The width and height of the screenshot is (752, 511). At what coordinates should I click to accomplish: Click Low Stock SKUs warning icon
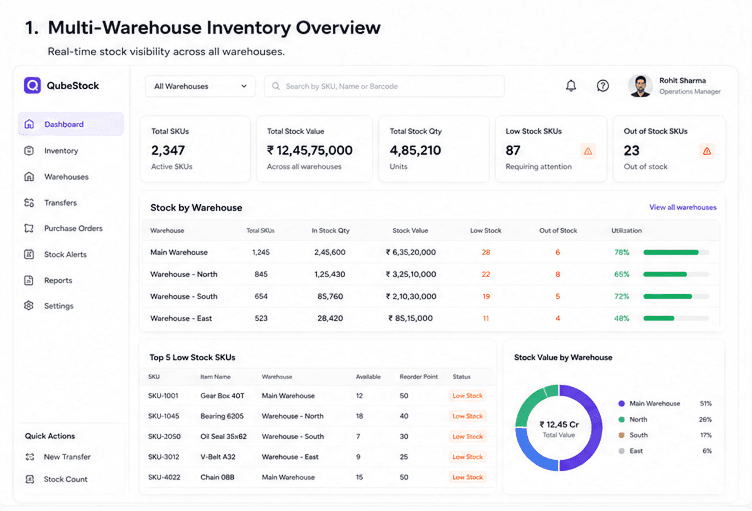(588, 152)
